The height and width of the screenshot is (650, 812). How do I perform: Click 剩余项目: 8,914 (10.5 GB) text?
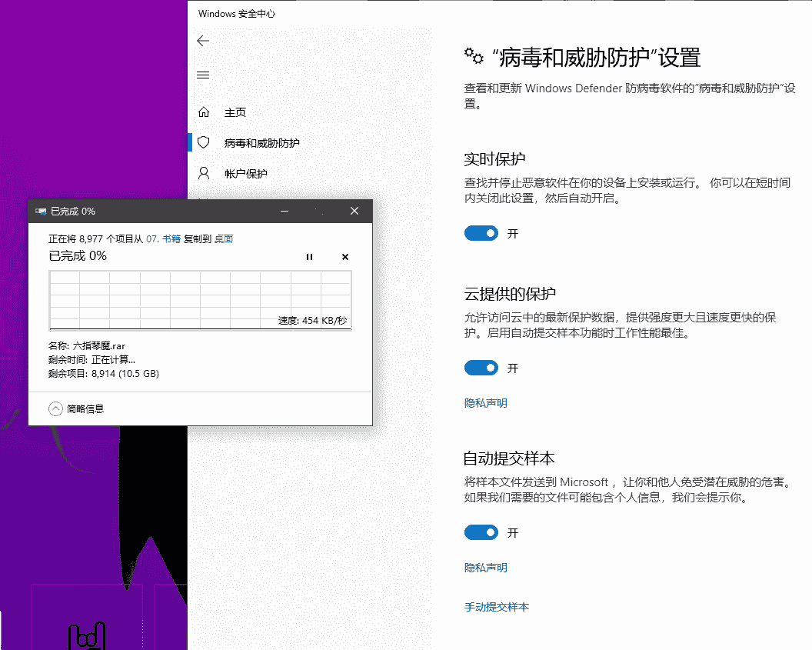click(104, 373)
